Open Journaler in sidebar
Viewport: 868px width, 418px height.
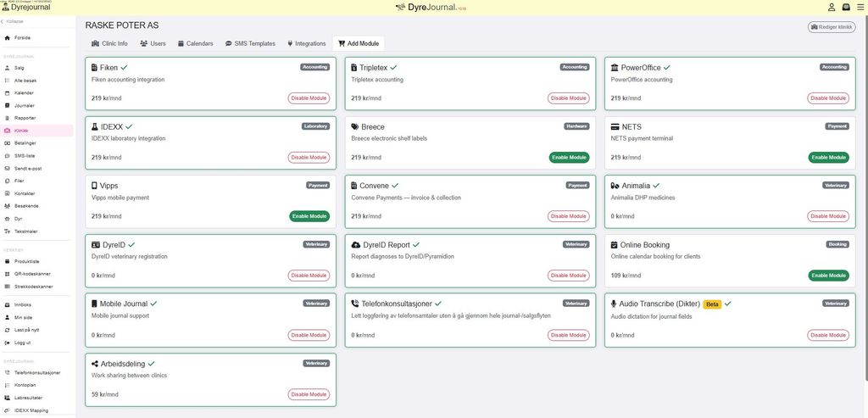pyautogui.click(x=37, y=105)
